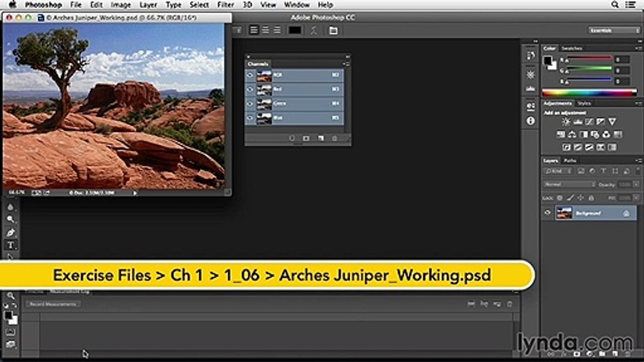Open the Filter menu

point(226,5)
